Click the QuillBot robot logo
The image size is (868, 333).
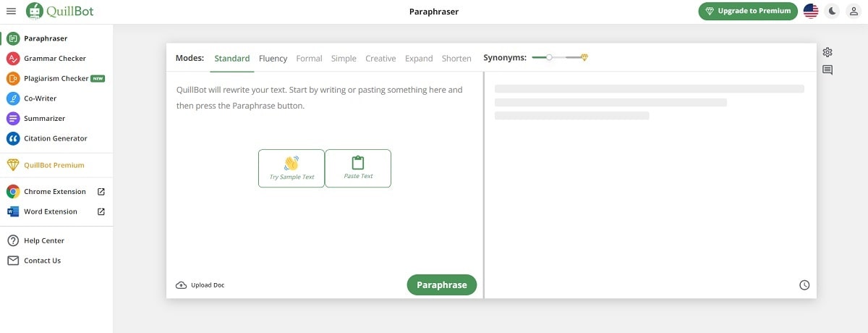click(33, 11)
